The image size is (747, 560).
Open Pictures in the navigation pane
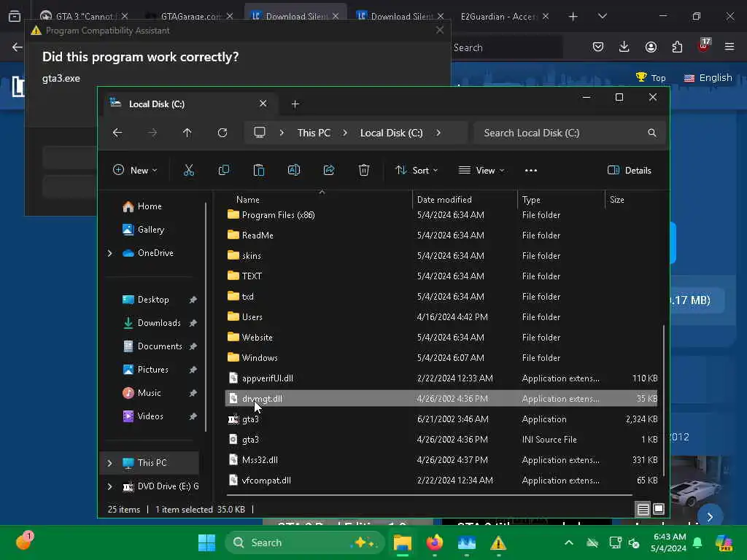click(x=152, y=370)
